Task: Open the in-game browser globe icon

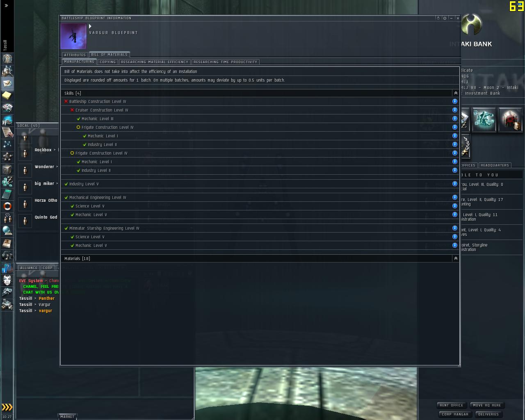Action: 7,231
